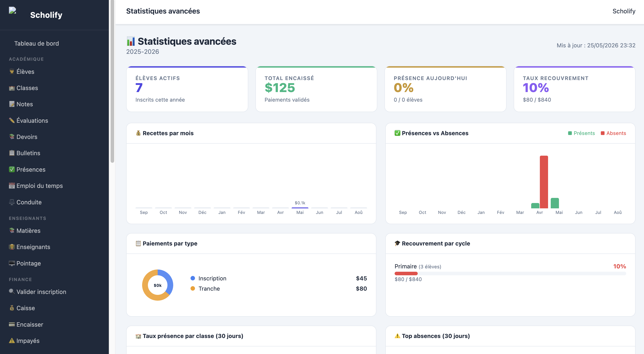The image size is (644, 354).
Task: Click the checkmark icon in Présences vs Absences
Action: tap(397, 133)
